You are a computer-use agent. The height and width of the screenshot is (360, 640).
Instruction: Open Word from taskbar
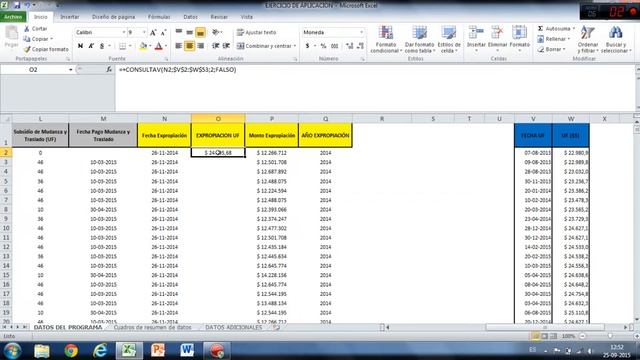coord(187,351)
